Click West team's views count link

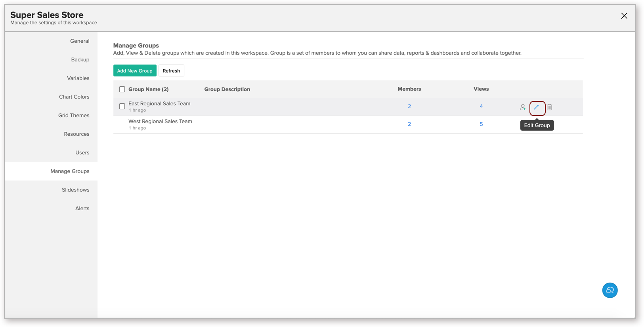[481, 124]
